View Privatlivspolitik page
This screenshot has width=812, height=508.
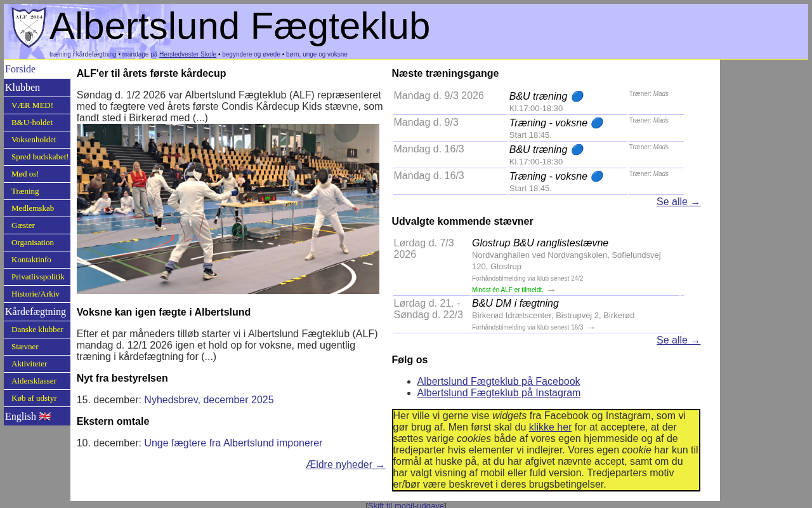[37, 277]
